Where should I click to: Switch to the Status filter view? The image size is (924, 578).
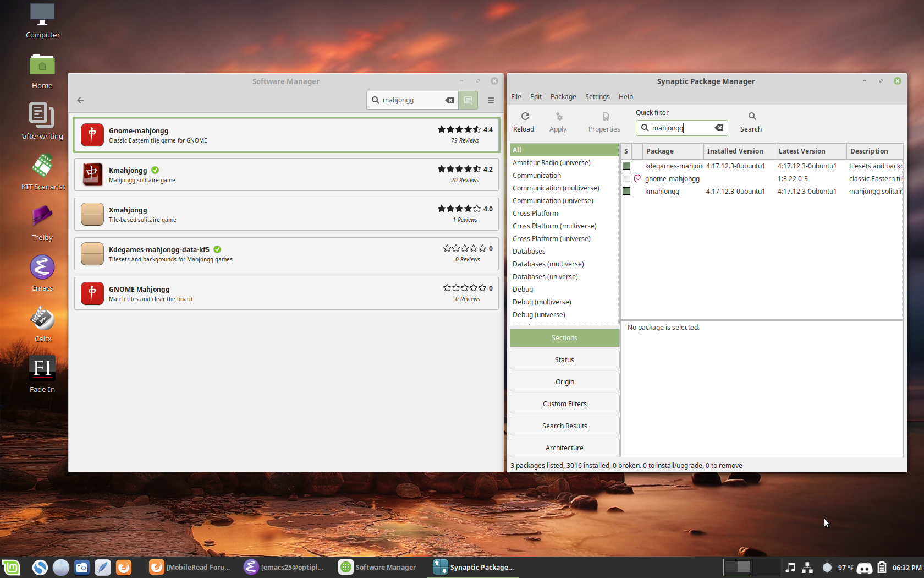[x=564, y=360]
